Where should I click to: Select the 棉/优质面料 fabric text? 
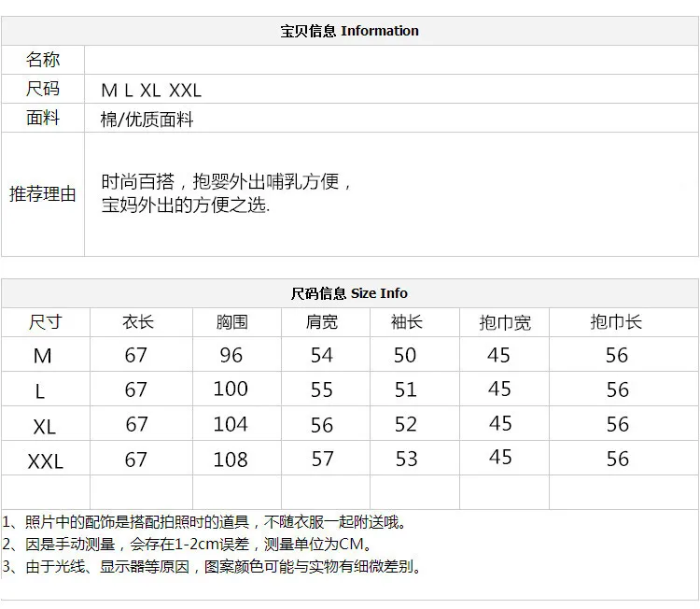point(147,120)
